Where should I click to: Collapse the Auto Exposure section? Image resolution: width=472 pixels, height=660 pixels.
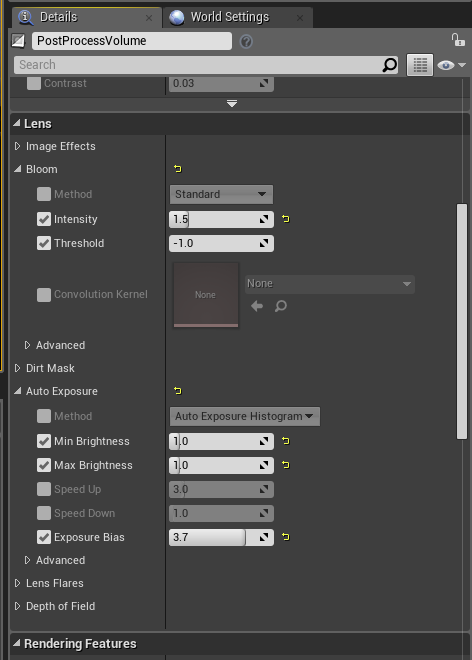click(17, 391)
